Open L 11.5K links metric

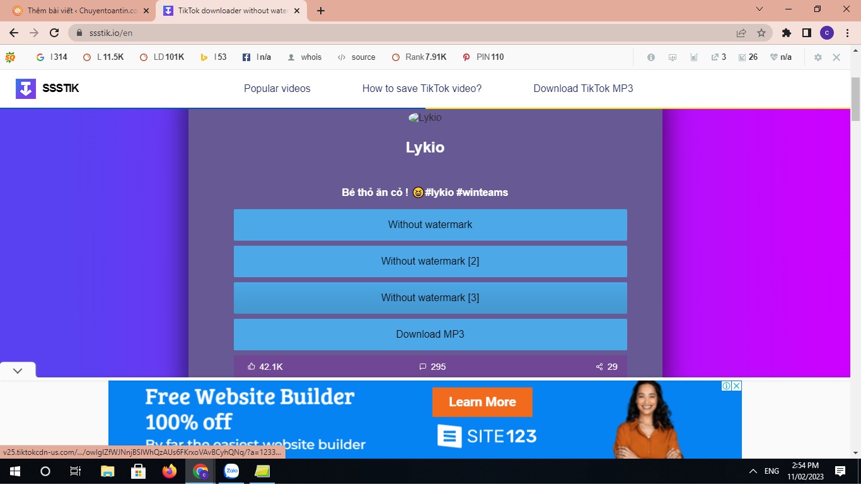103,57
